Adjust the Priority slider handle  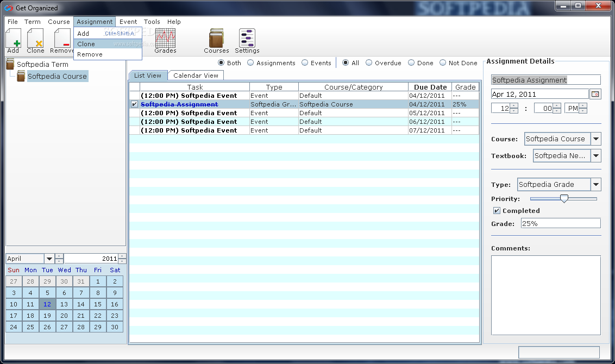[564, 198]
